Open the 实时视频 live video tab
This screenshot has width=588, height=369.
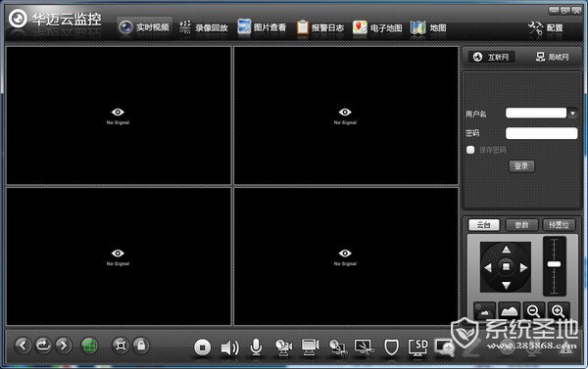pos(144,27)
